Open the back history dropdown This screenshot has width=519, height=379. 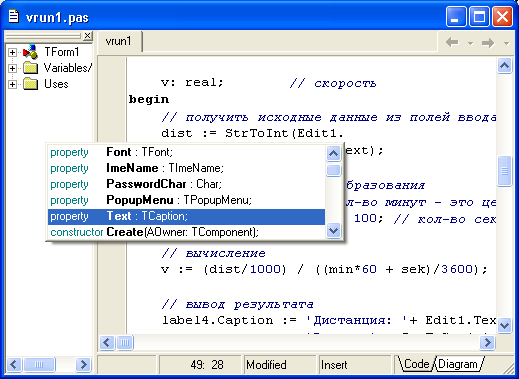pyautogui.click(x=471, y=43)
